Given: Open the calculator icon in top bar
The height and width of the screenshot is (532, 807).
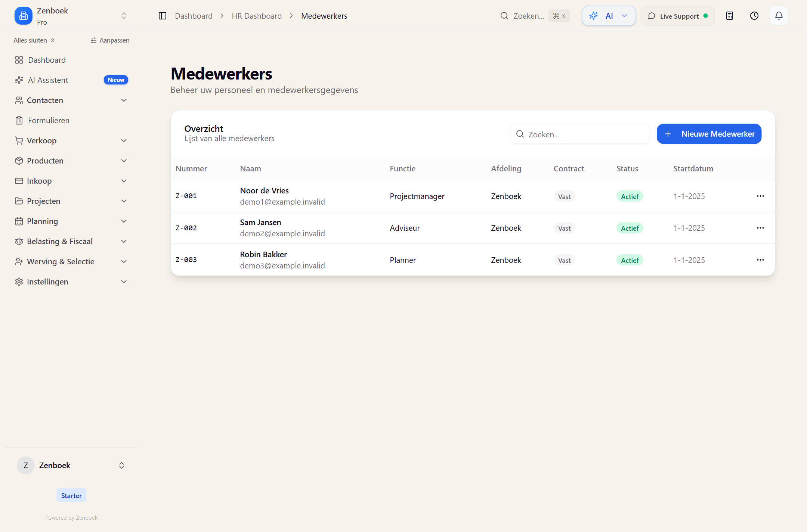Looking at the screenshot, I should point(730,16).
